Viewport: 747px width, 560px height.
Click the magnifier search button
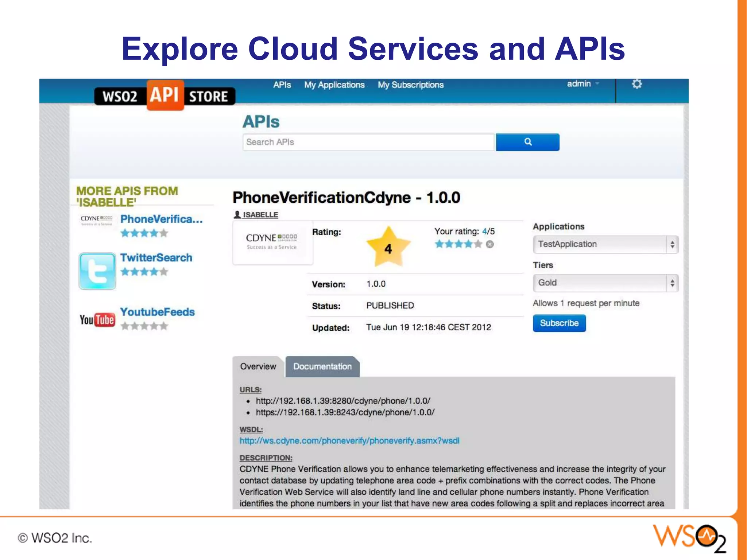click(x=527, y=142)
